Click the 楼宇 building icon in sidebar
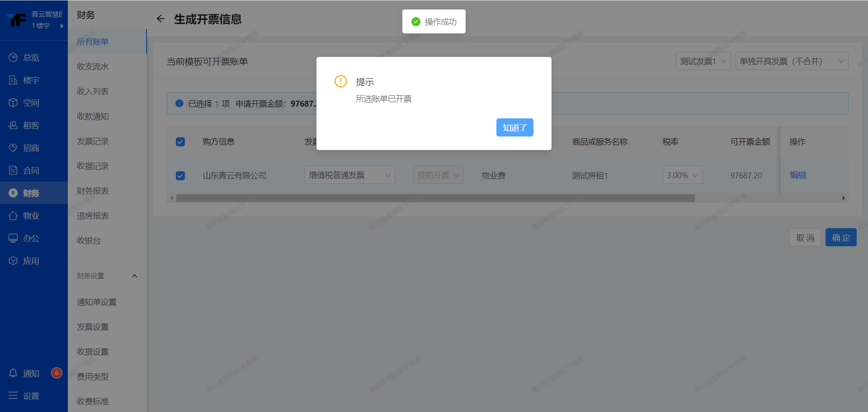Screen dimensions: 868x412 point(13,80)
